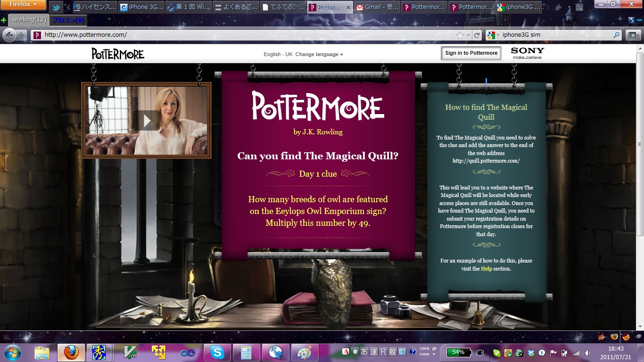This screenshot has width=644, height=362.
Task: Click the Sign in to Pottermore button
Action: tap(471, 53)
